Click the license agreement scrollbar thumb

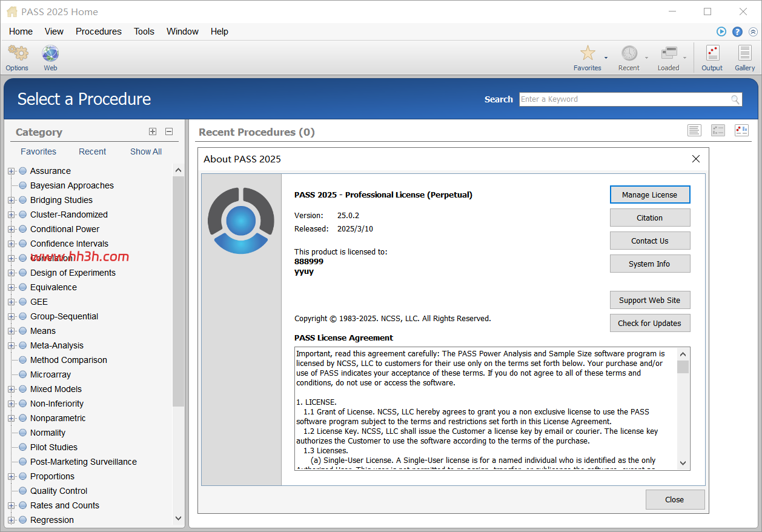coord(683,367)
